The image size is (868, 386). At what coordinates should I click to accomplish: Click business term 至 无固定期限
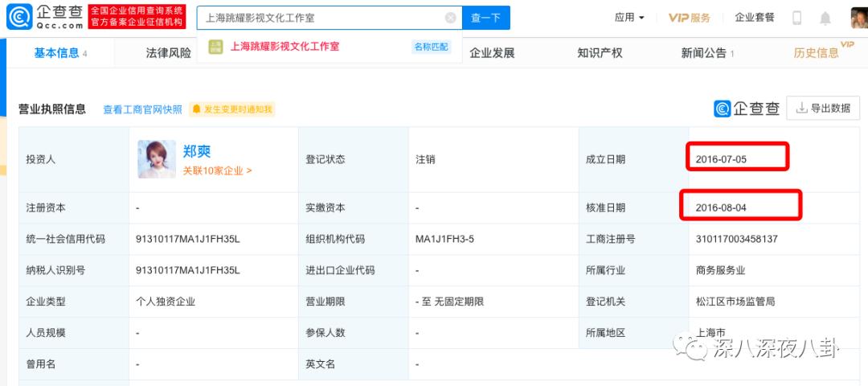(449, 302)
